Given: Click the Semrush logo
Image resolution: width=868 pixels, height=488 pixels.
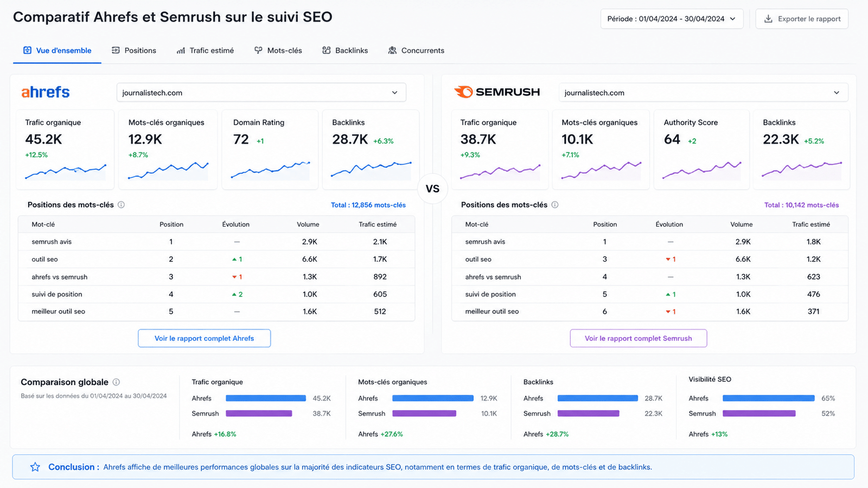Looking at the screenshot, I should pos(497,92).
